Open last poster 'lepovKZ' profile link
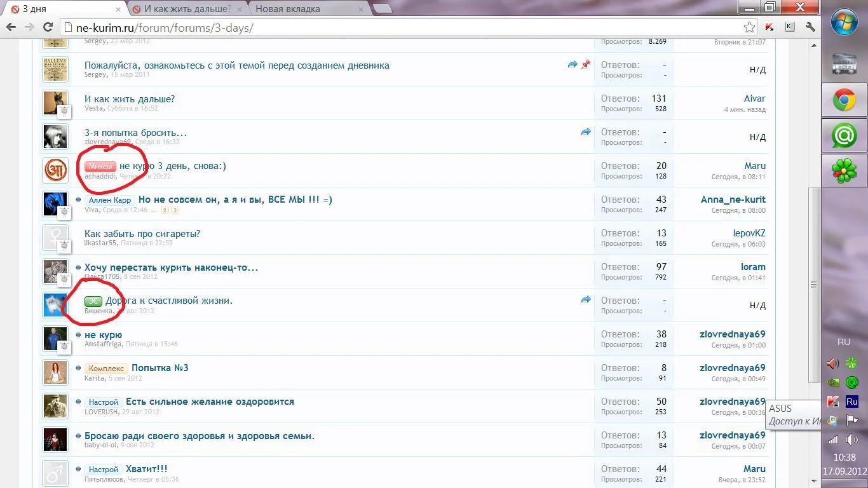This screenshot has height=488, width=868. coord(749,233)
